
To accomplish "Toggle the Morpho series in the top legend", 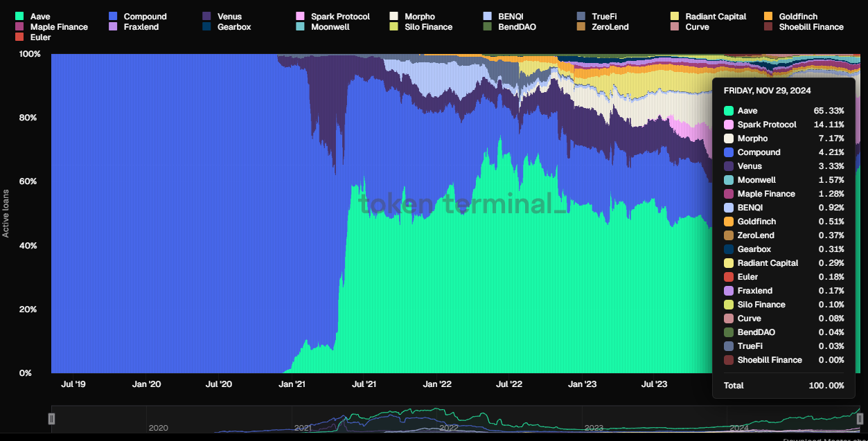I will (412, 16).
